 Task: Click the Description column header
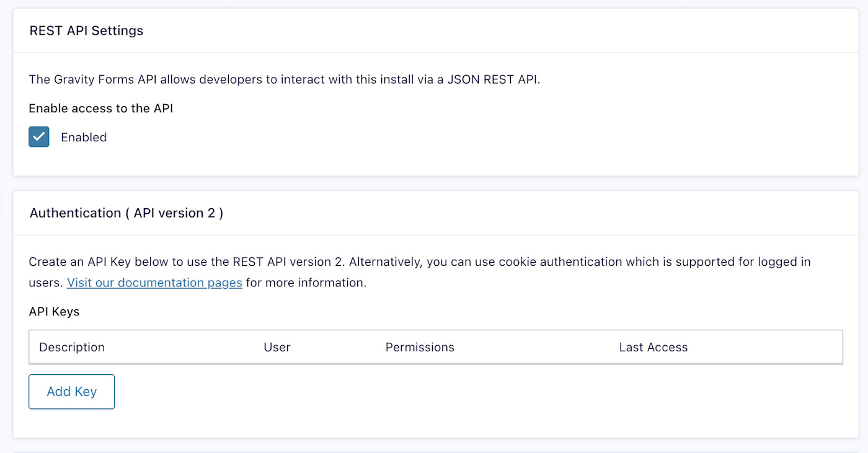72,347
